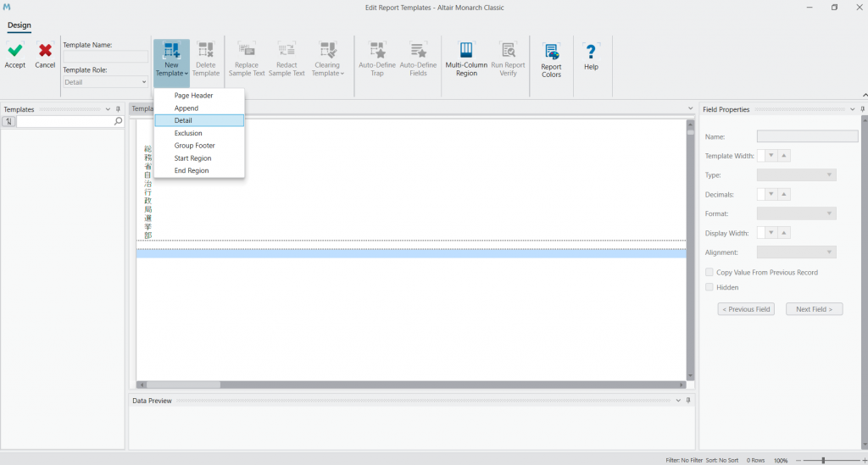Click the 0 Rows status text
The height and width of the screenshot is (465, 868).
point(755,460)
